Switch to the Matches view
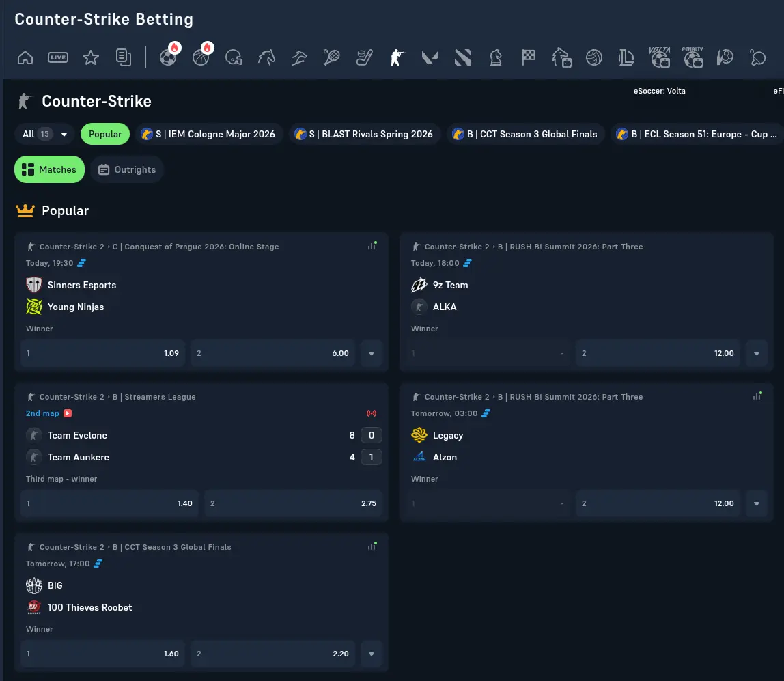The image size is (784, 681). [49, 169]
